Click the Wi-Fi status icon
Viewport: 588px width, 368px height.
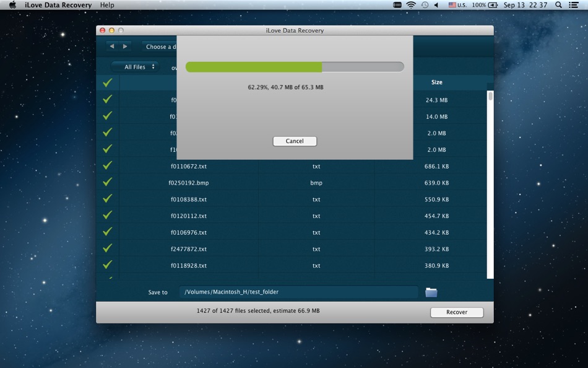[x=411, y=5]
